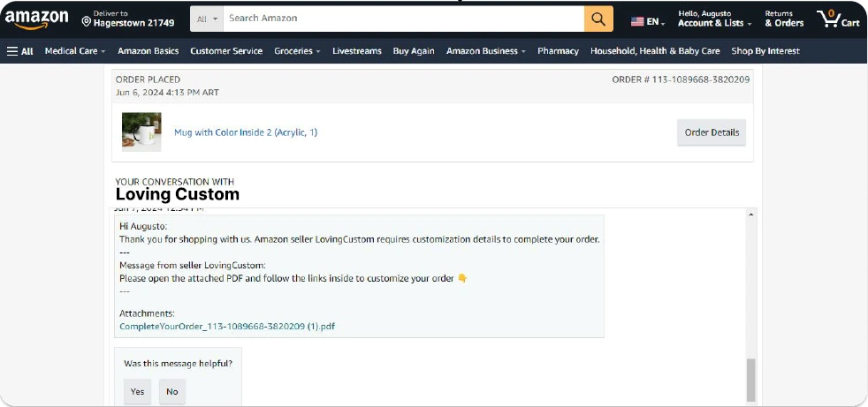Open the shopping cart icon
Image resolution: width=868 pixels, height=407 pixels.
[838, 19]
